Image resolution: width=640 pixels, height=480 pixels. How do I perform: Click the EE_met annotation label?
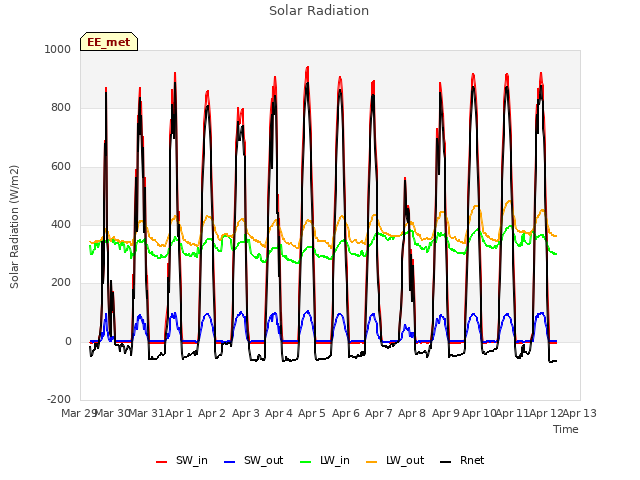coord(109,42)
